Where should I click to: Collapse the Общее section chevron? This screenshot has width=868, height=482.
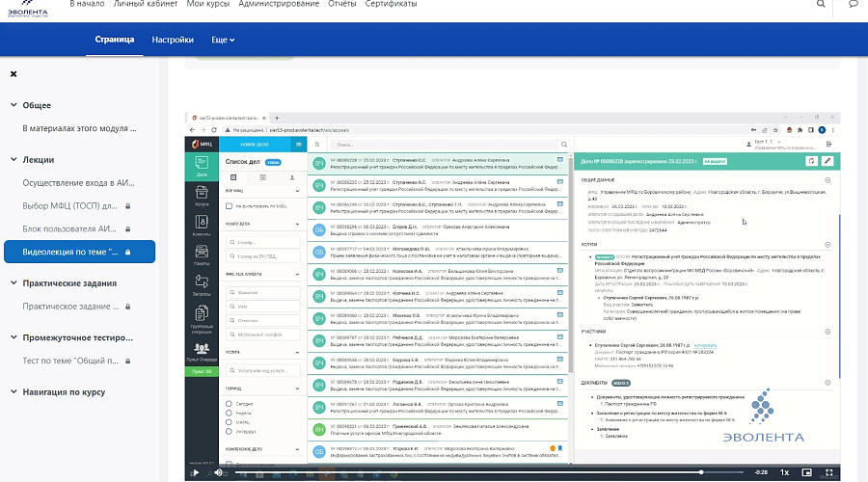(x=14, y=104)
